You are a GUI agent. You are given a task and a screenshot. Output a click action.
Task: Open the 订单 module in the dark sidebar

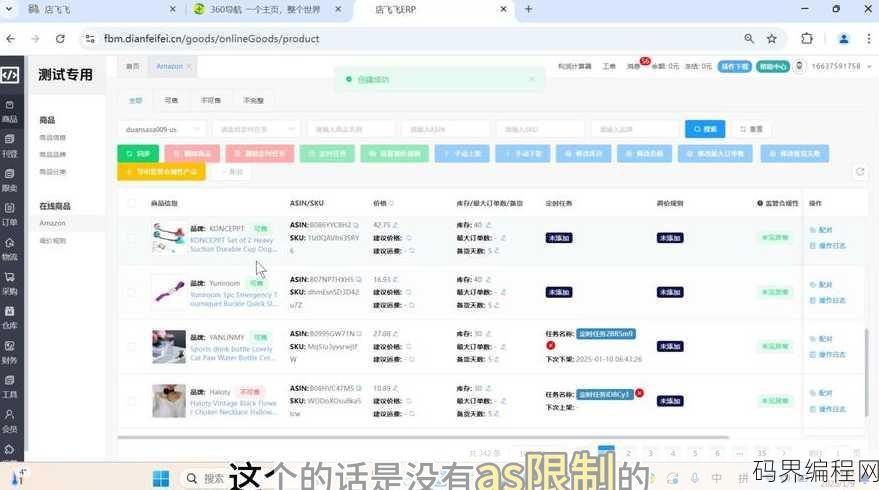pos(10,215)
